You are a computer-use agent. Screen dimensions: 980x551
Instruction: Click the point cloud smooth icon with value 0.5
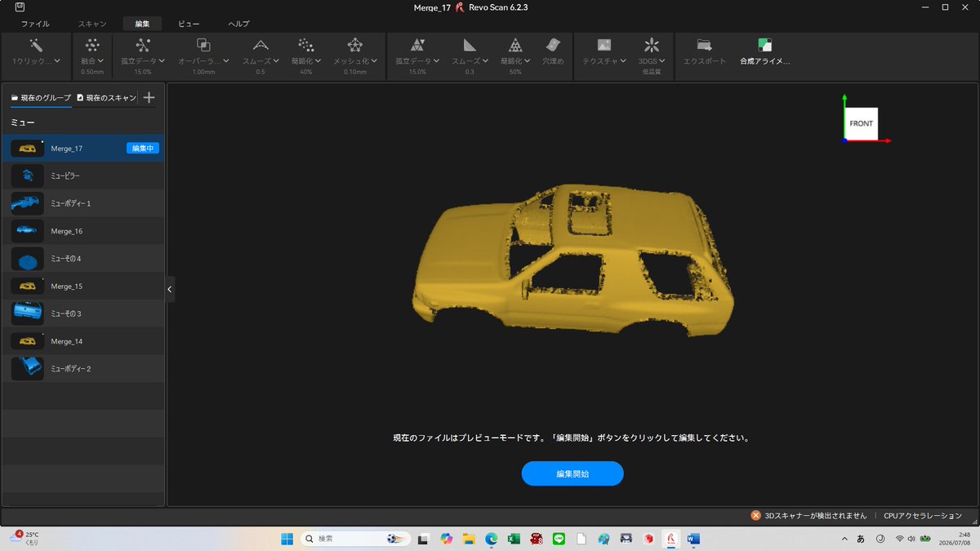pos(261,45)
